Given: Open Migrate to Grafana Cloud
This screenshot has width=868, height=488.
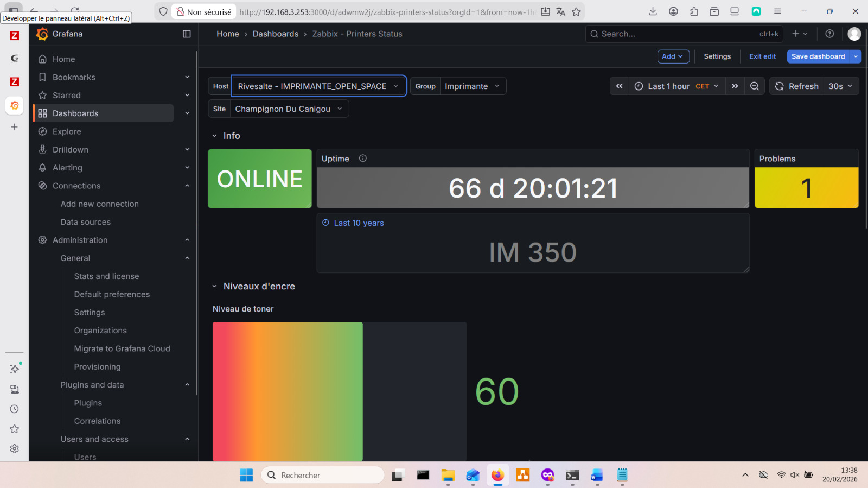Looking at the screenshot, I should [x=122, y=348].
